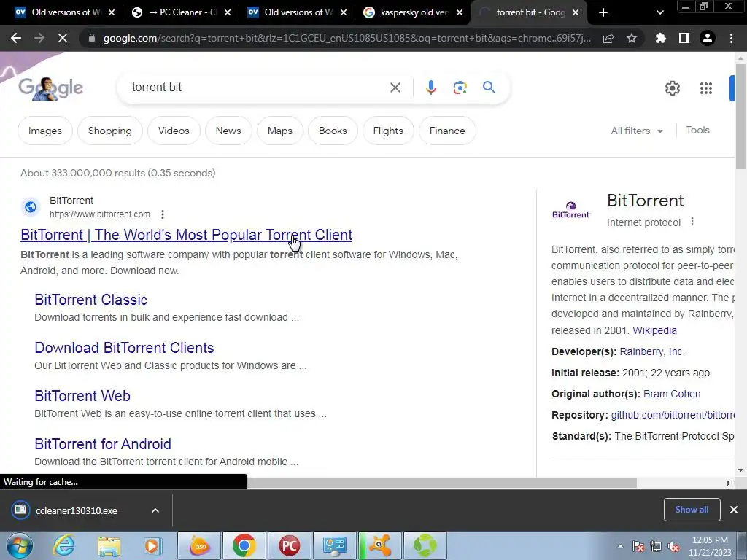Open the tab search dropdown arrow
Screen dimensions: 747x560
coord(659,12)
